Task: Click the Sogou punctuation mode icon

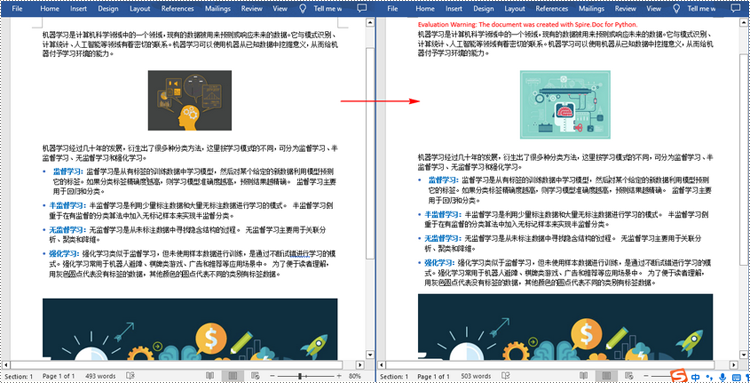Action: (709, 378)
